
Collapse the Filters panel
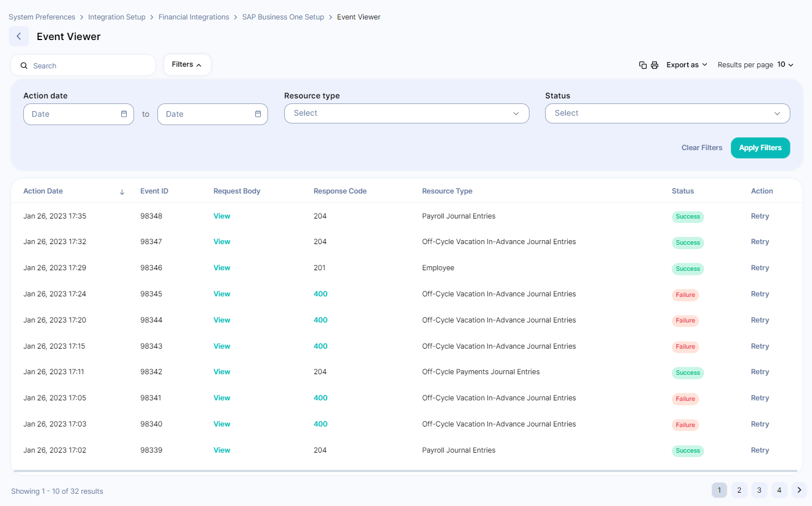click(x=187, y=65)
